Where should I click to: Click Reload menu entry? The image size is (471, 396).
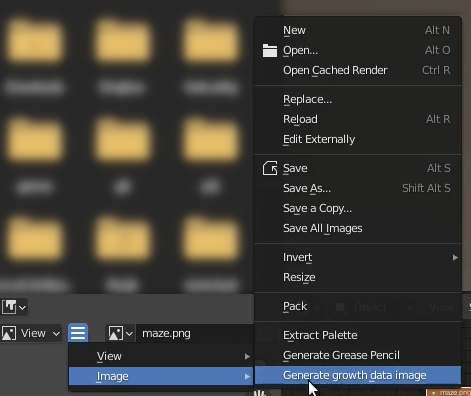click(358, 119)
